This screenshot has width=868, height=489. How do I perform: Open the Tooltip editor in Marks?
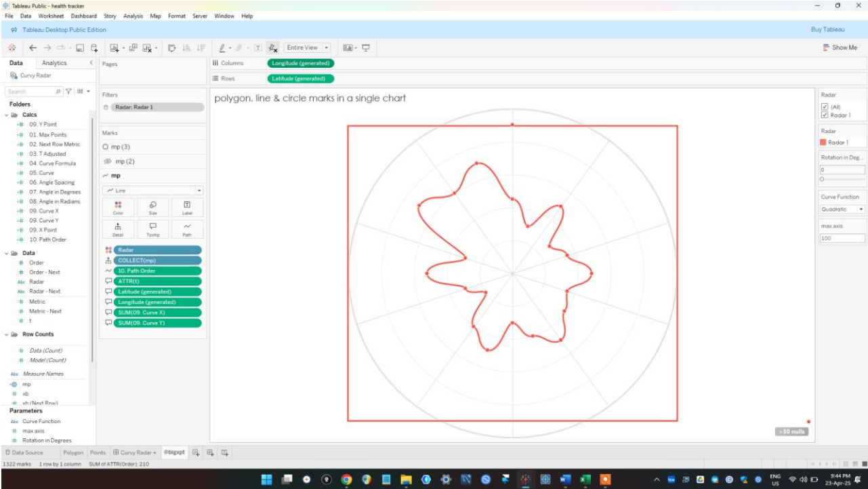(152, 229)
